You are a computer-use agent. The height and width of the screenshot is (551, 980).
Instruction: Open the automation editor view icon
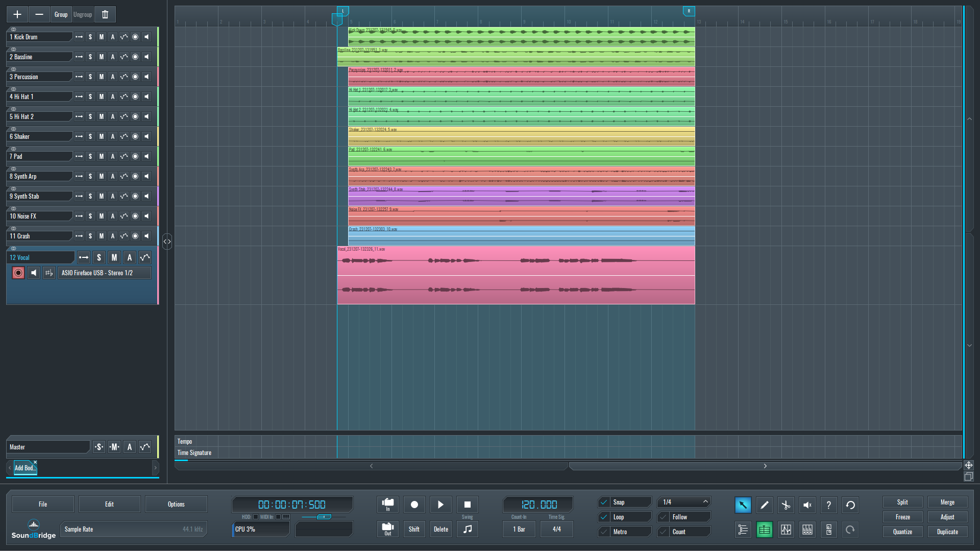coord(786,530)
